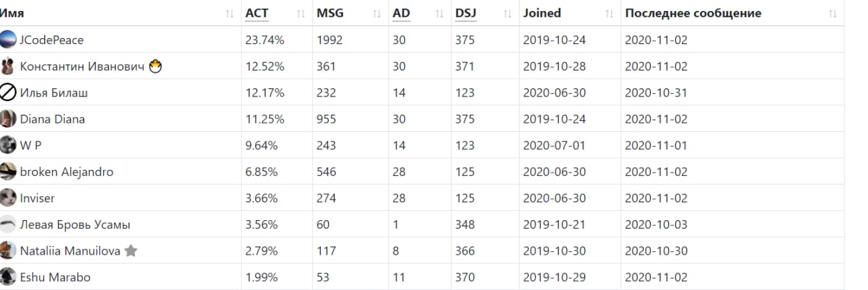Click the Inviser avatar
Image resolution: width=868 pixels, height=290 pixels.
coord(8,198)
